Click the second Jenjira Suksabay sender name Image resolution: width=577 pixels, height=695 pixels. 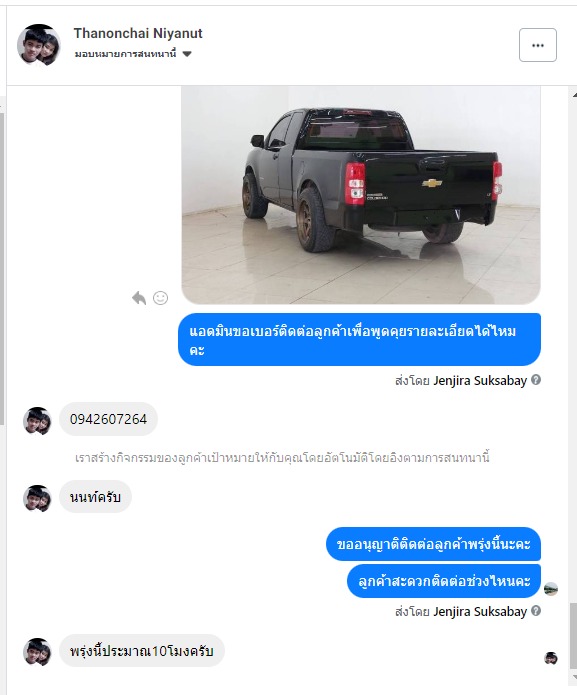[480, 612]
